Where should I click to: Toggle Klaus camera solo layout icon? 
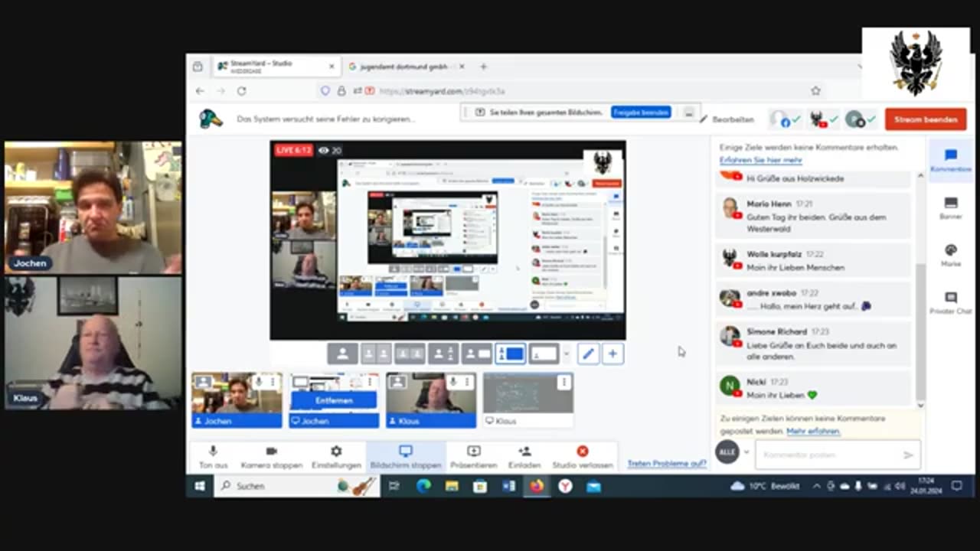click(398, 382)
